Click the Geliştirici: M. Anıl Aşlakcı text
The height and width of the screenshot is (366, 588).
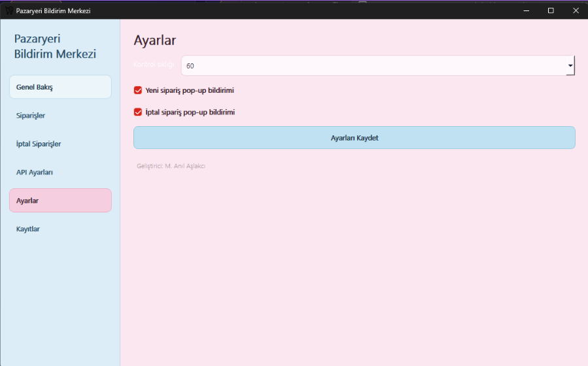coord(171,166)
